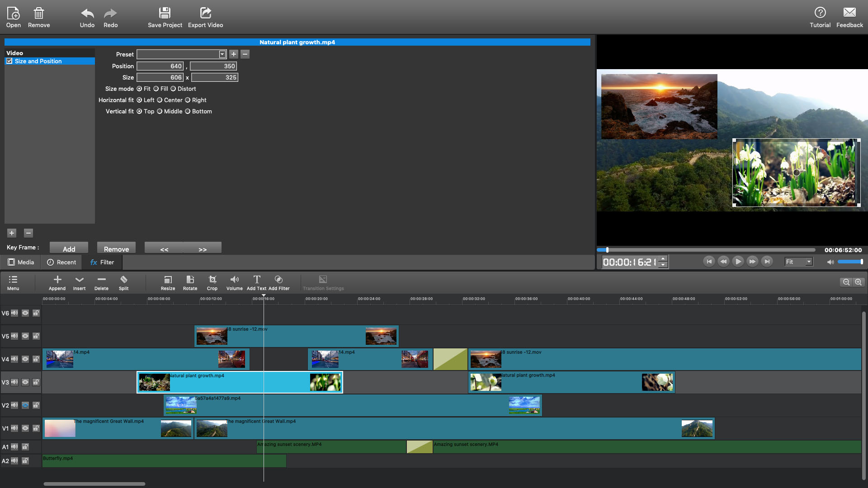Select the Fit size mode radio button

[x=140, y=88]
